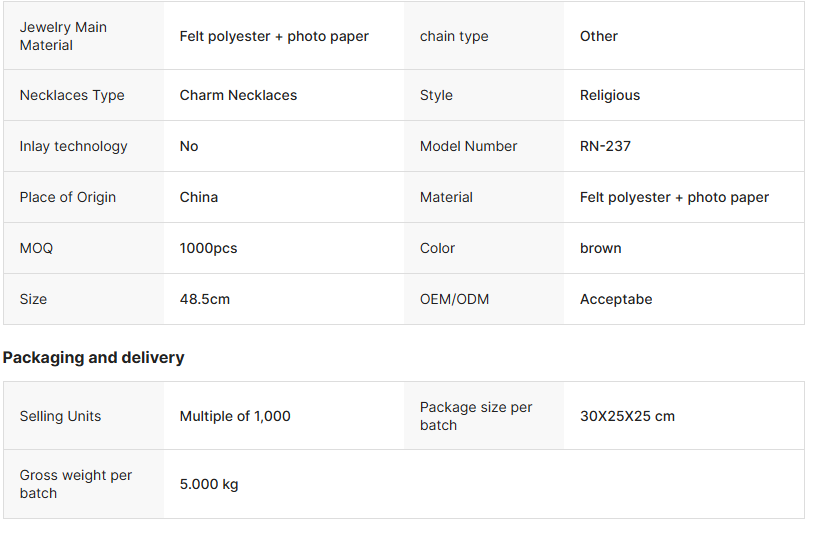Click the chain type label cell
The width and height of the screenshot is (820, 534).
(x=454, y=36)
